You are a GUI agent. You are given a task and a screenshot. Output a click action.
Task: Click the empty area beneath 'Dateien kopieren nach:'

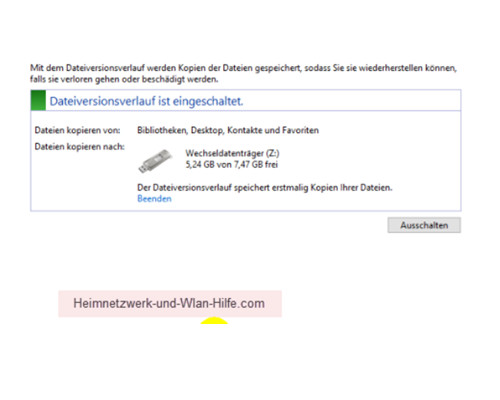79,180
